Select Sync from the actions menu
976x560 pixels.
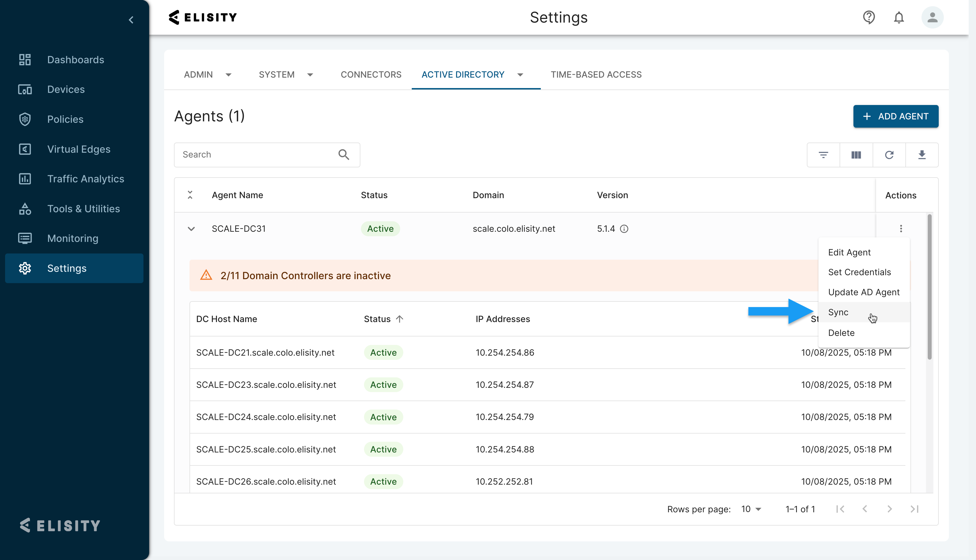pos(864,312)
